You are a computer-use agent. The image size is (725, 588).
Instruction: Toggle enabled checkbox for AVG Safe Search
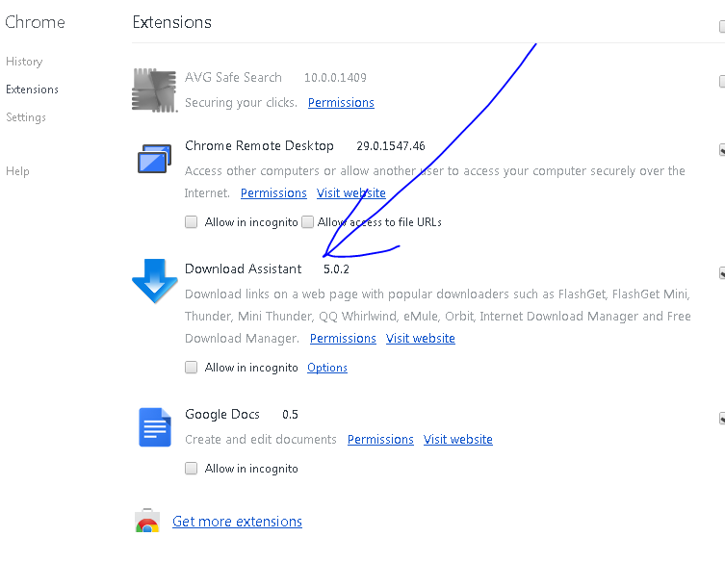tap(722, 82)
